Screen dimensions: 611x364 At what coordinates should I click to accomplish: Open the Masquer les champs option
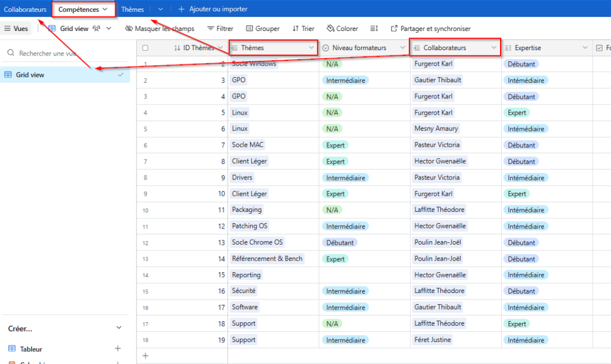tap(160, 29)
